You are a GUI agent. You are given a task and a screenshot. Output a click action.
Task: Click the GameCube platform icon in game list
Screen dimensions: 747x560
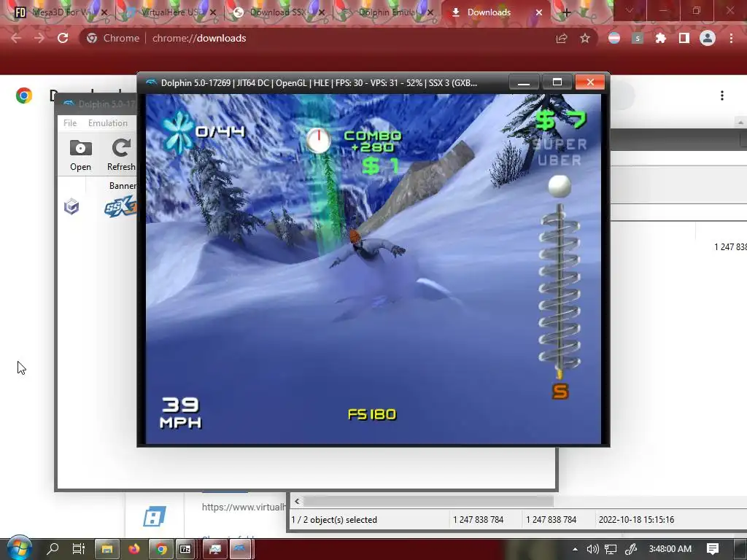click(x=71, y=206)
